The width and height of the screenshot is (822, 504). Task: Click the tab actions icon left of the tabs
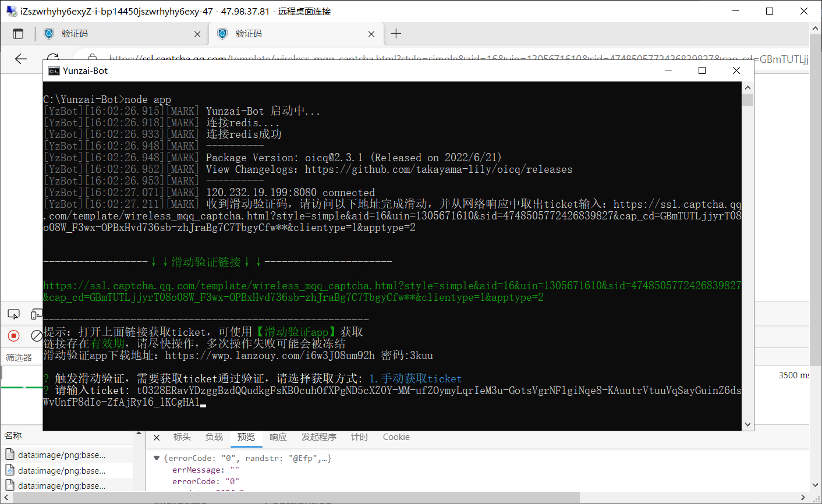18,33
